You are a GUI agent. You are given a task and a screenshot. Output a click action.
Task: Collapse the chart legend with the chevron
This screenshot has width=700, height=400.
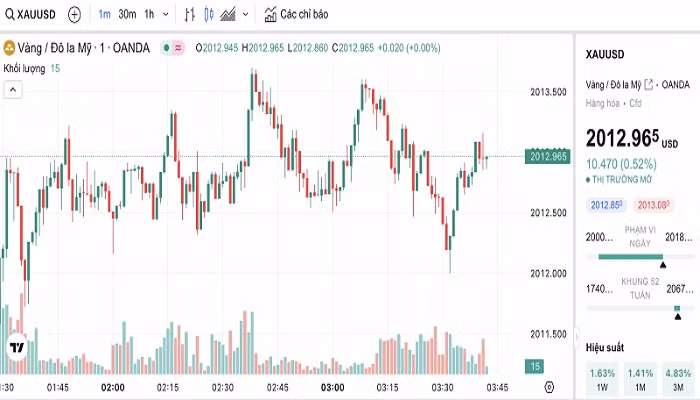coord(12,89)
